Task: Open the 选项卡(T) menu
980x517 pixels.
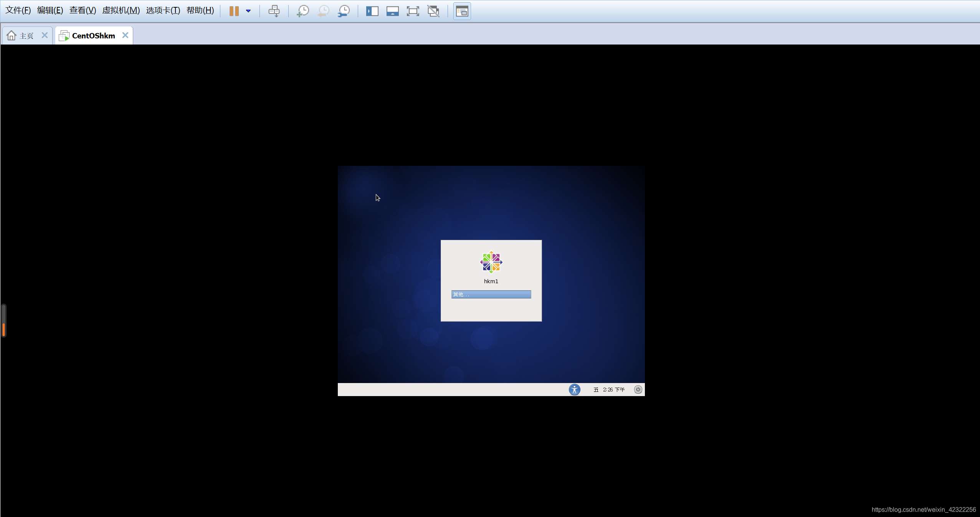Action: (x=163, y=10)
